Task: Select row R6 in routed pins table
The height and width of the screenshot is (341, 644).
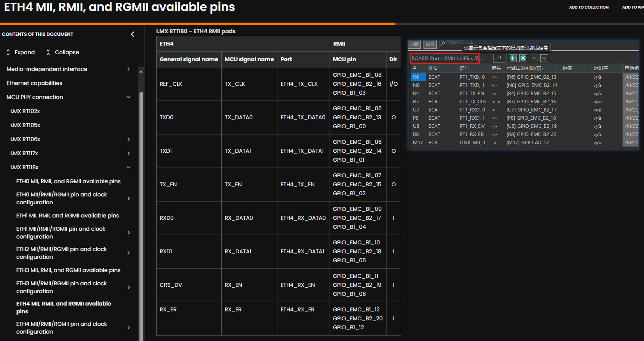Action: pos(524,77)
